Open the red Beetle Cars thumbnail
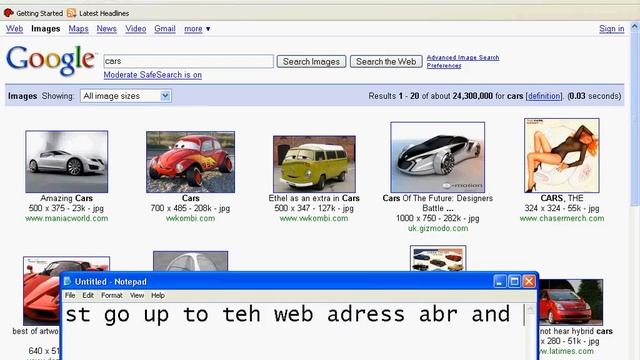 click(x=191, y=162)
